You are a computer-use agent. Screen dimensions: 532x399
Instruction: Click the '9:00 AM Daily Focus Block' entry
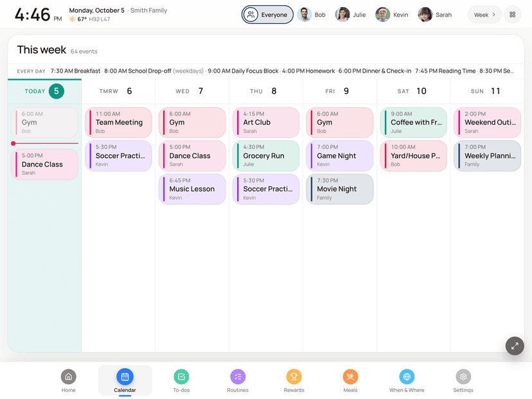pos(243,71)
